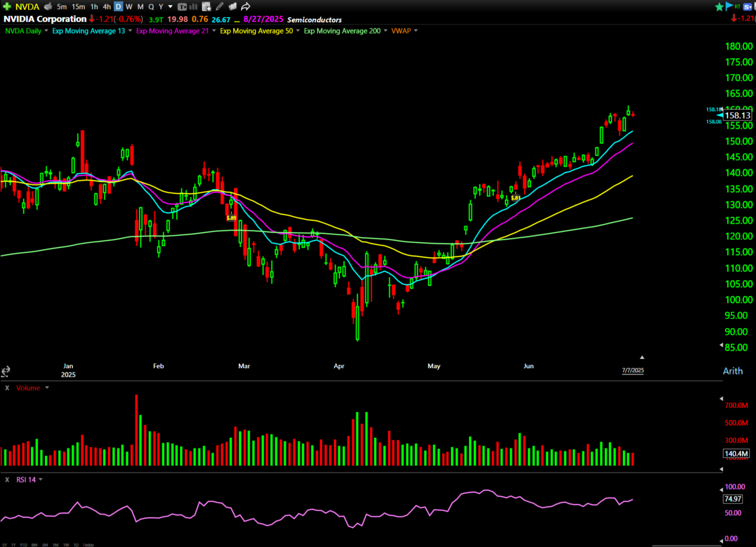756x547 pixels.
Task: Select the 1M range at bottom
Action: click(x=55, y=545)
